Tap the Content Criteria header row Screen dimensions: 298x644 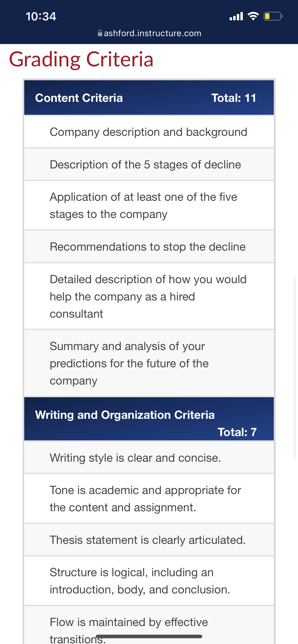(149, 98)
